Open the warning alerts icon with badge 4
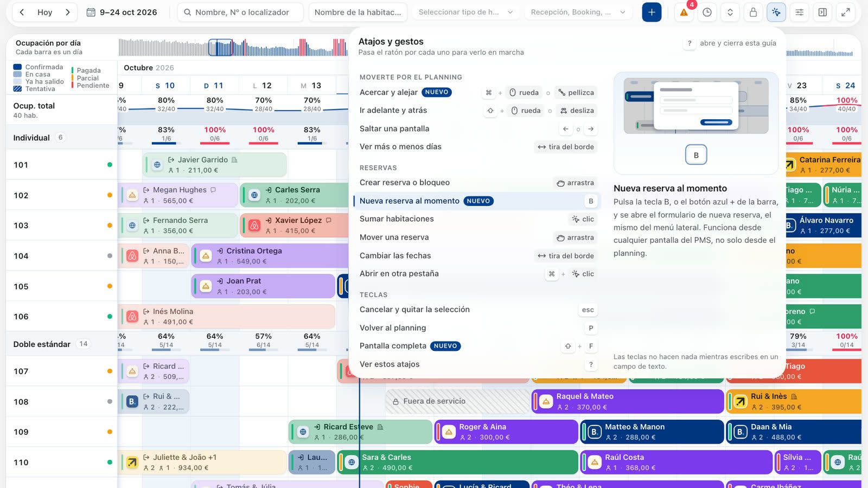The image size is (868, 488). point(684,12)
